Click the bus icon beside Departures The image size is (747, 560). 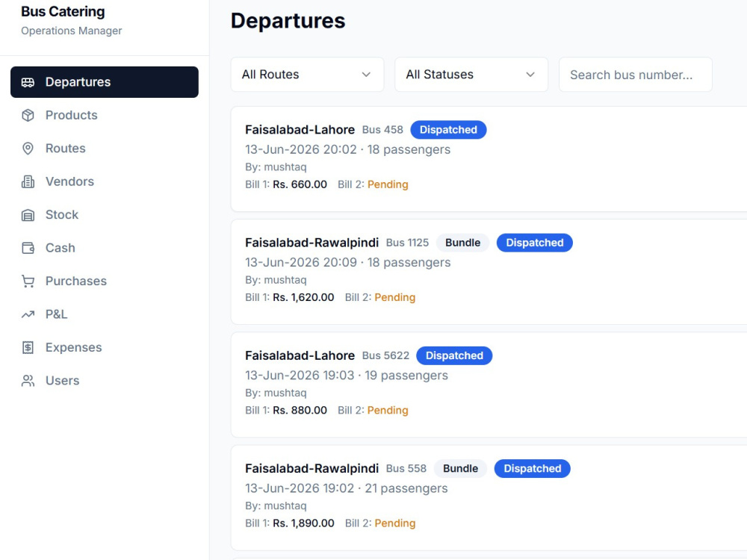pos(28,82)
